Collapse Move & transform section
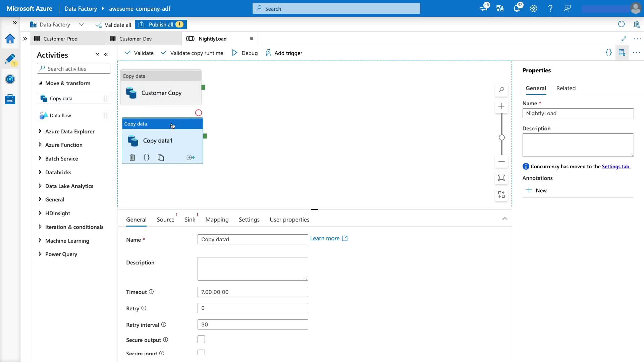644x362 pixels. (x=40, y=83)
